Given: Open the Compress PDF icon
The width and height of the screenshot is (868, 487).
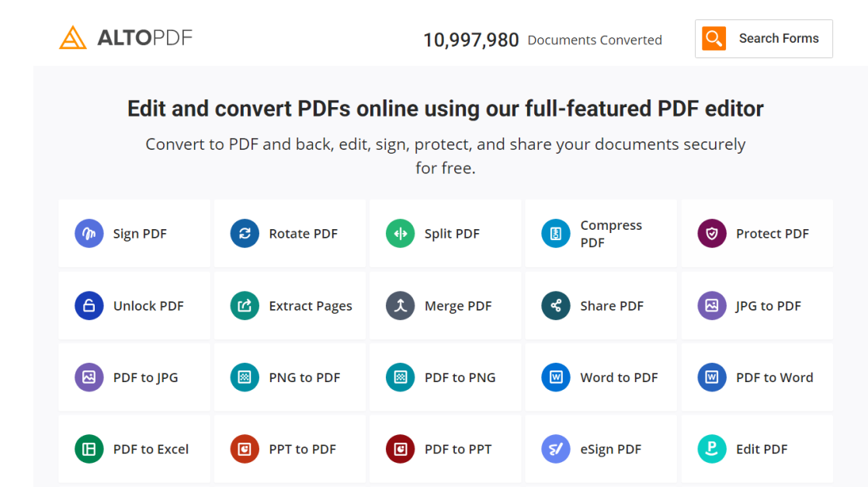Looking at the screenshot, I should (x=556, y=234).
